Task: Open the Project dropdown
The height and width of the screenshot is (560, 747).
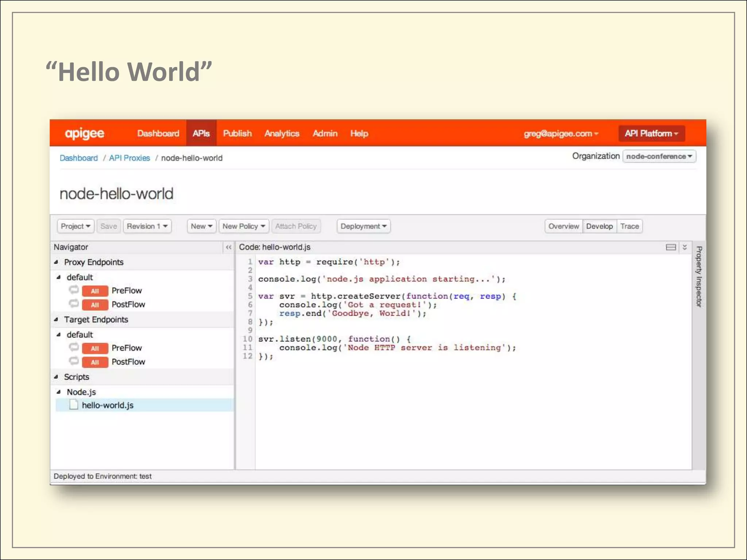Action: pos(76,226)
